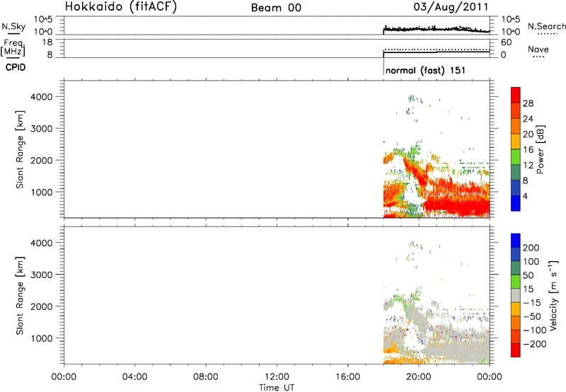Click the Slant Range label of power panel
The width and height of the screenshot is (566, 392).
click(20, 149)
